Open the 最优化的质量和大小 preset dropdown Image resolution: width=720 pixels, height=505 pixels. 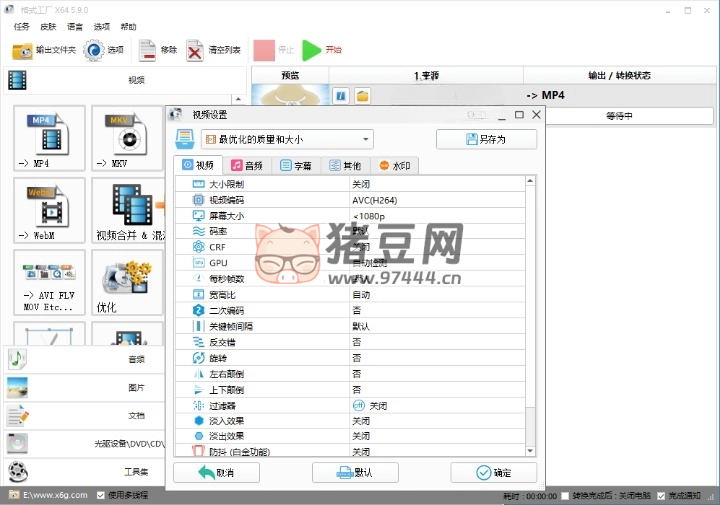coord(287,140)
